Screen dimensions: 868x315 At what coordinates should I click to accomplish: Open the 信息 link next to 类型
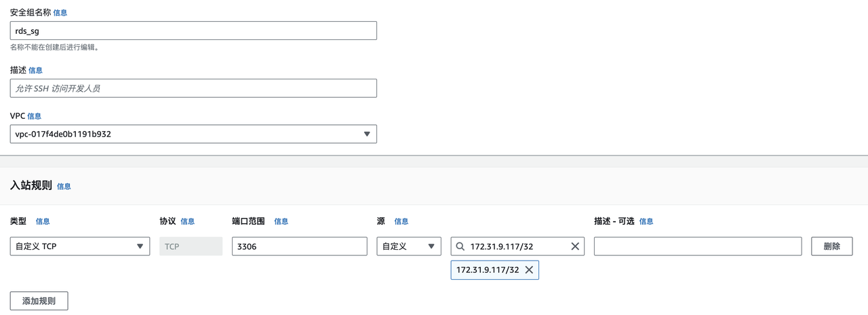(43, 221)
